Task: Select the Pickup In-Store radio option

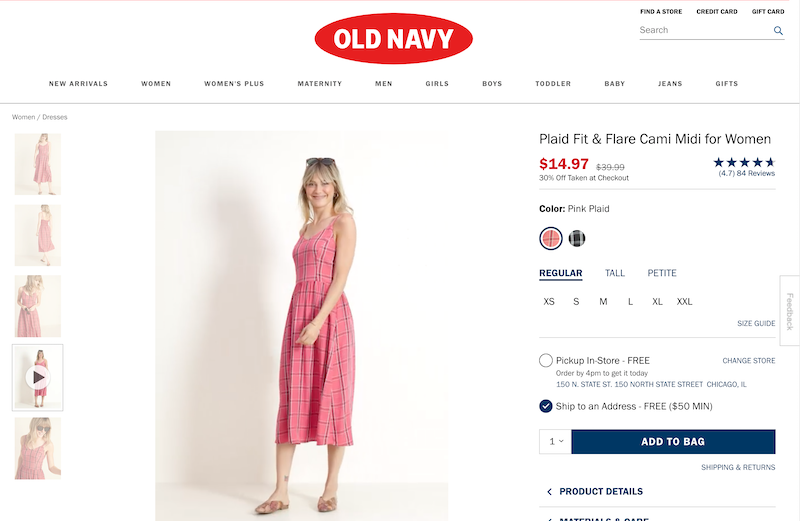Action: click(x=546, y=360)
